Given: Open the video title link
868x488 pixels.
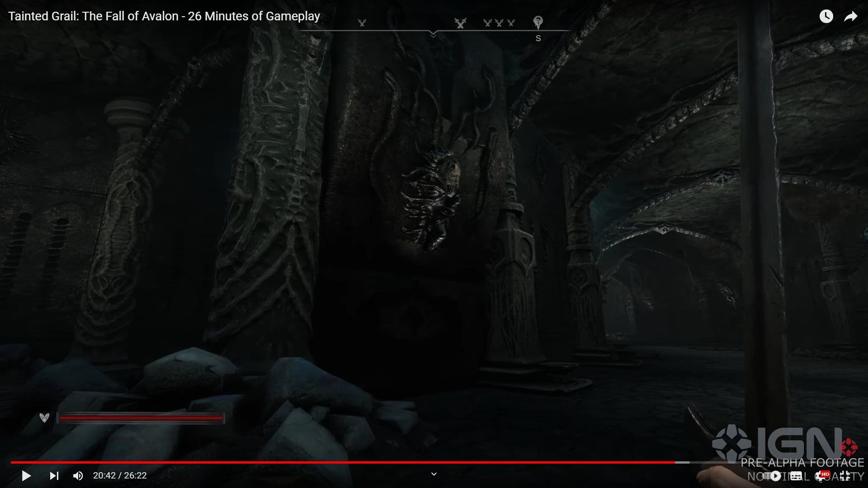Looking at the screenshot, I should click(164, 16).
